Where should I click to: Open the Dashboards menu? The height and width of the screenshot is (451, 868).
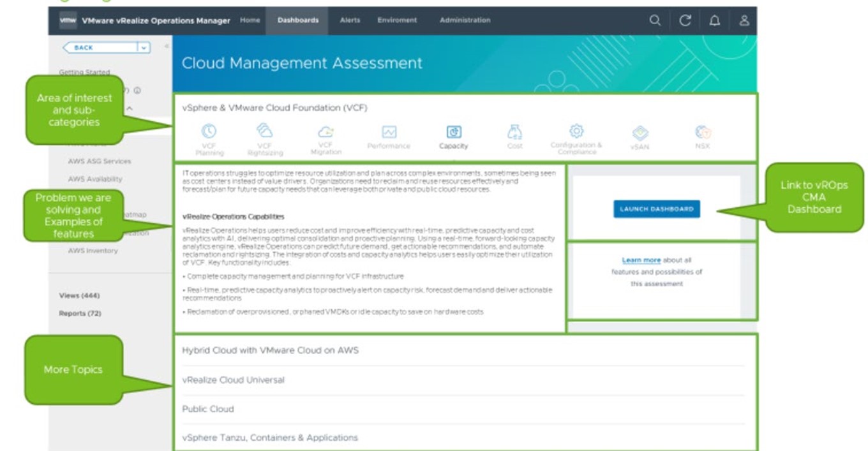click(298, 20)
